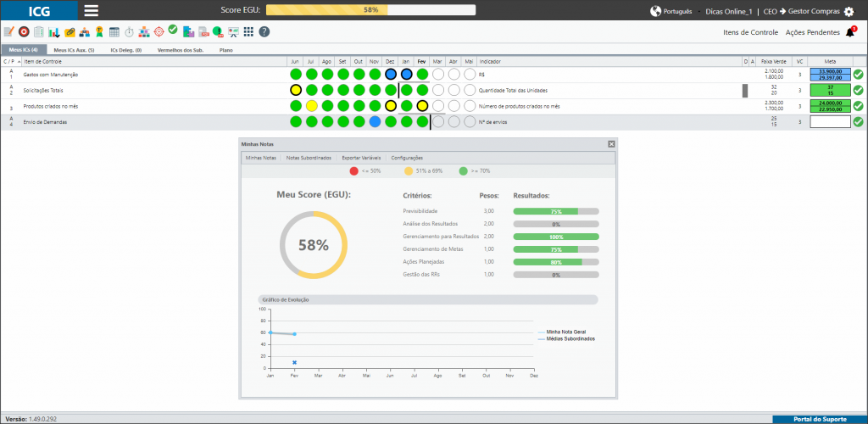Screen dimensions: 868x424
Task: Open the stopwatch timer tool
Action: pyautogui.click(x=129, y=32)
